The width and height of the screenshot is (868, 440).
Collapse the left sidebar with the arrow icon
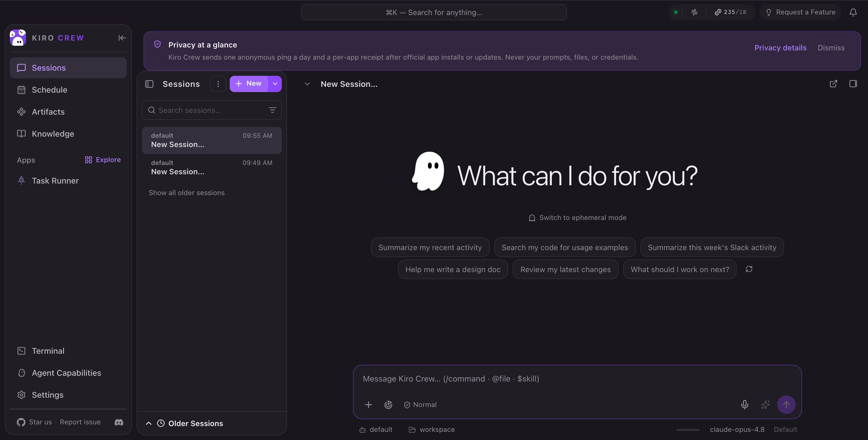[122, 38]
